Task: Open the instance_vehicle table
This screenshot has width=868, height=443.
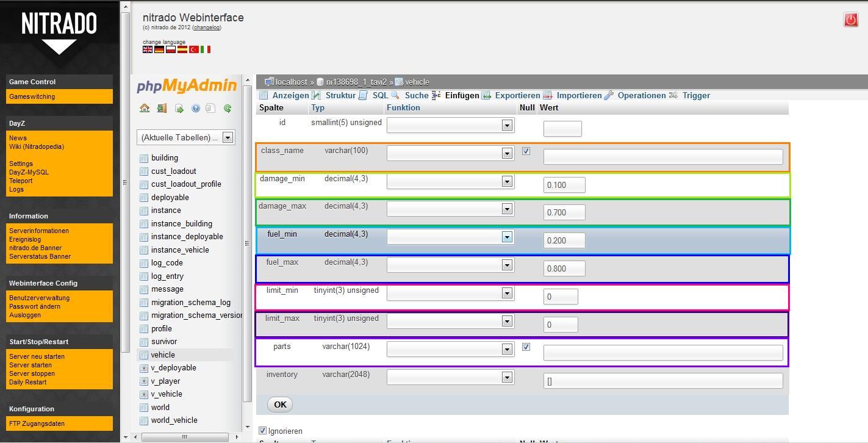Action: 180,250
